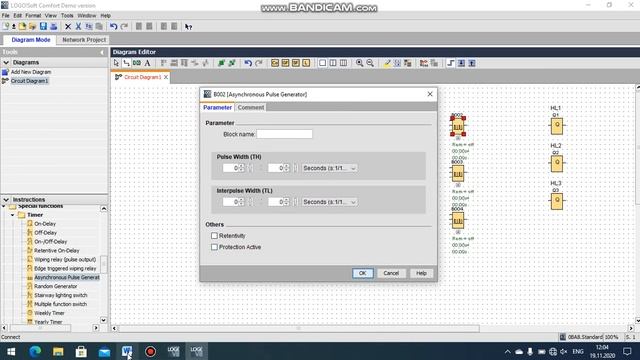Click the Undo arrow in Diagram Editor toolbar
This screenshot has height=360, width=640.
[248, 63]
